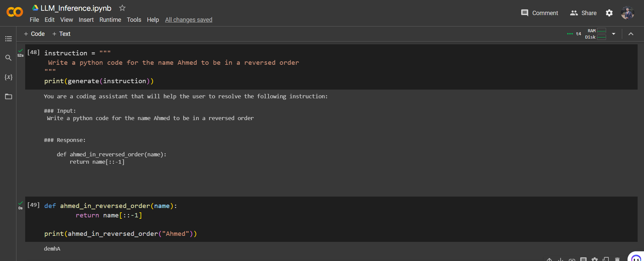This screenshot has width=644, height=261.
Task: Open the Files folder panel
Action: pyautogui.click(x=8, y=97)
